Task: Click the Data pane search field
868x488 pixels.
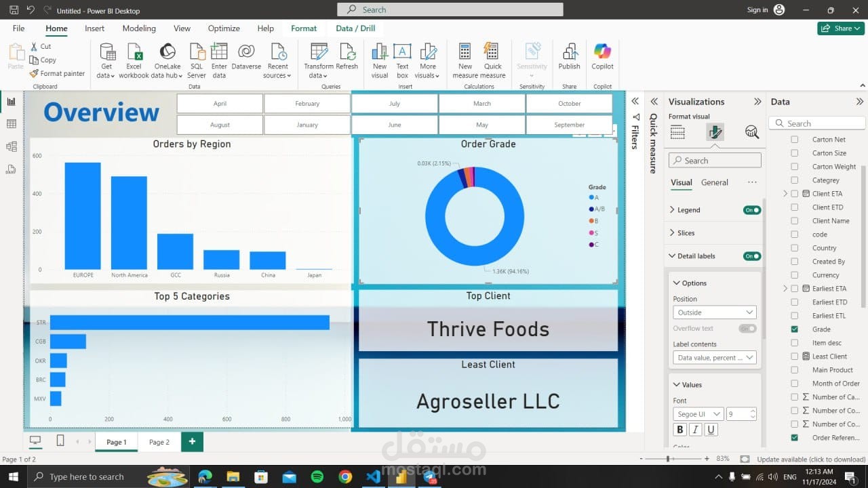Action: (x=817, y=123)
